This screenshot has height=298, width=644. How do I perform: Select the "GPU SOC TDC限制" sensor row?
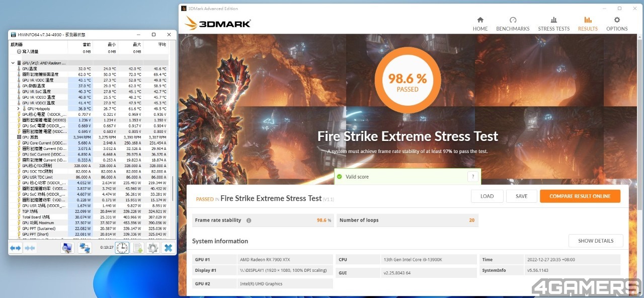click(x=90, y=171)
